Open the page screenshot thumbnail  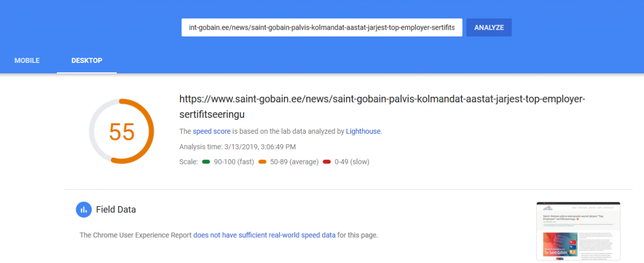click(x=578, y=231)
